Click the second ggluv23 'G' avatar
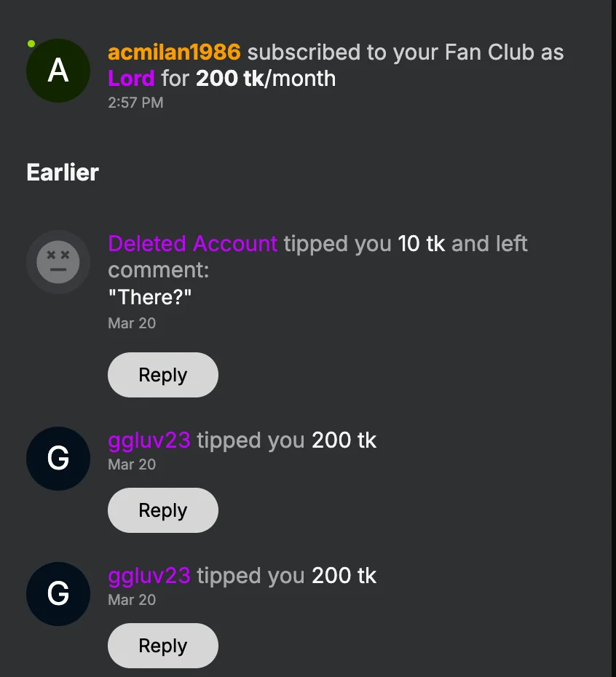The image size is (616, 677). [58, 594]
